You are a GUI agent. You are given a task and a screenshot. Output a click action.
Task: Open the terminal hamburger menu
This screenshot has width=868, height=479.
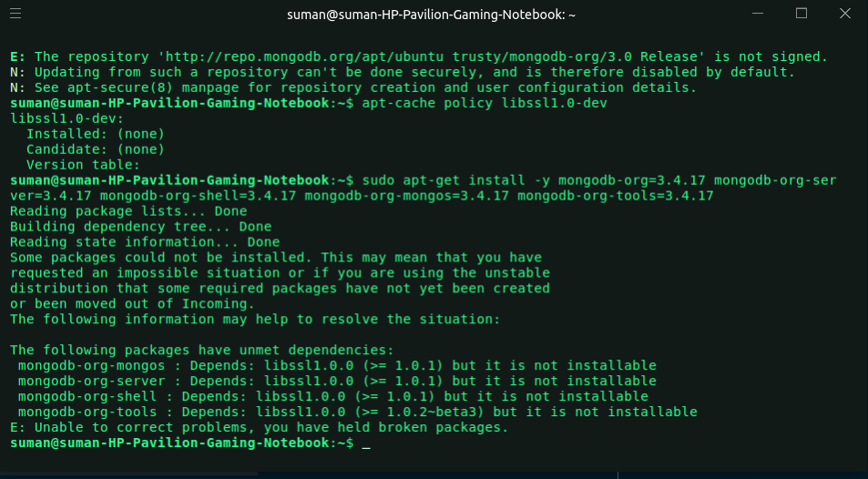(x=17, y=14)
